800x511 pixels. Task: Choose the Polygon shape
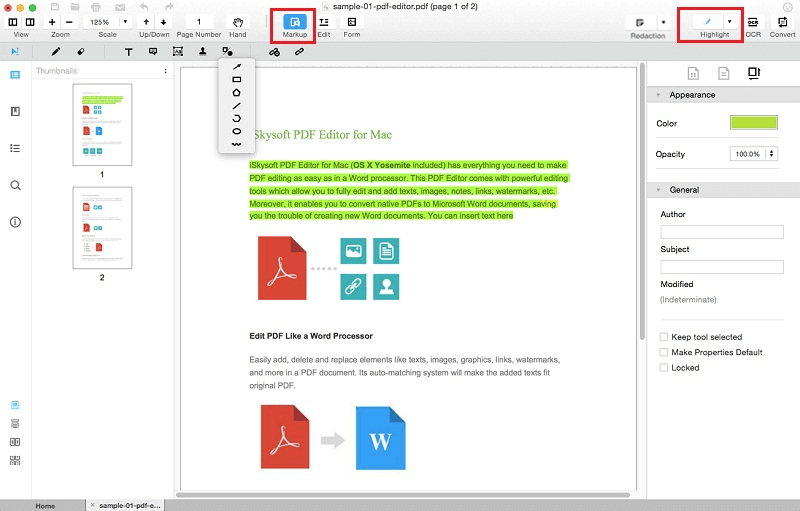pos(237,93)
